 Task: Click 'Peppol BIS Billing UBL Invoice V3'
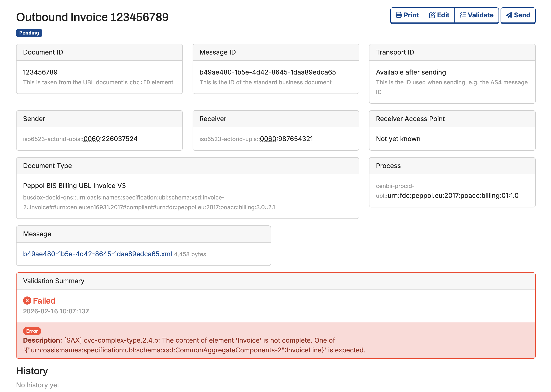tap(74, 186)
